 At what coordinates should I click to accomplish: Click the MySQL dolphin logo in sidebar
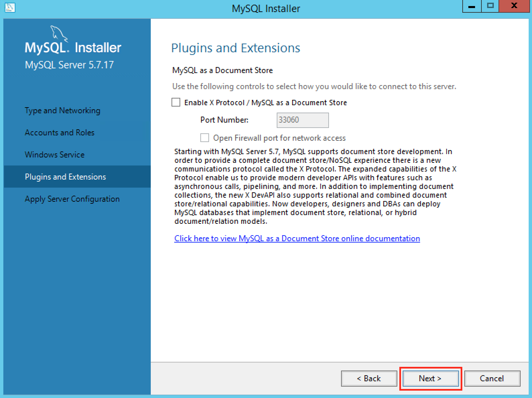pyautogui.click(x=59, y=34)
